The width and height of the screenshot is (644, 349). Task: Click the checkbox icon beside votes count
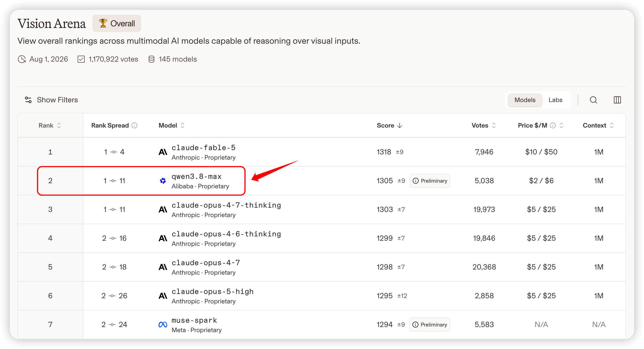tap(81, 59)
